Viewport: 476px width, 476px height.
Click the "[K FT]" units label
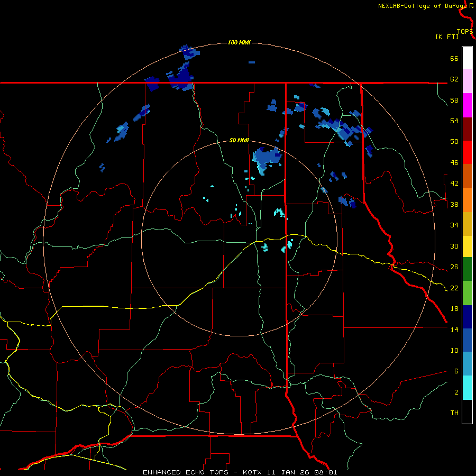coord(447,36)
